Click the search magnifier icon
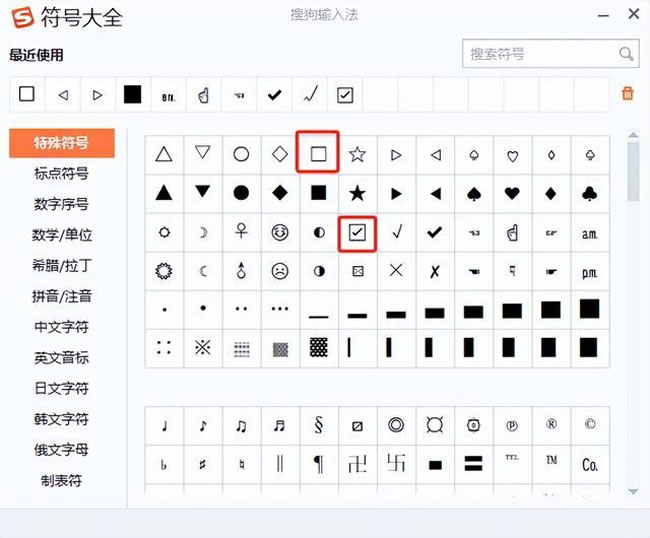 626,54
